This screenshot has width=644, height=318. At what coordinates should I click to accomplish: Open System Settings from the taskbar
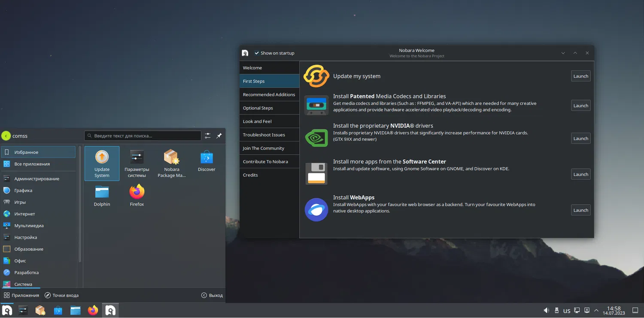click(23, 310)
